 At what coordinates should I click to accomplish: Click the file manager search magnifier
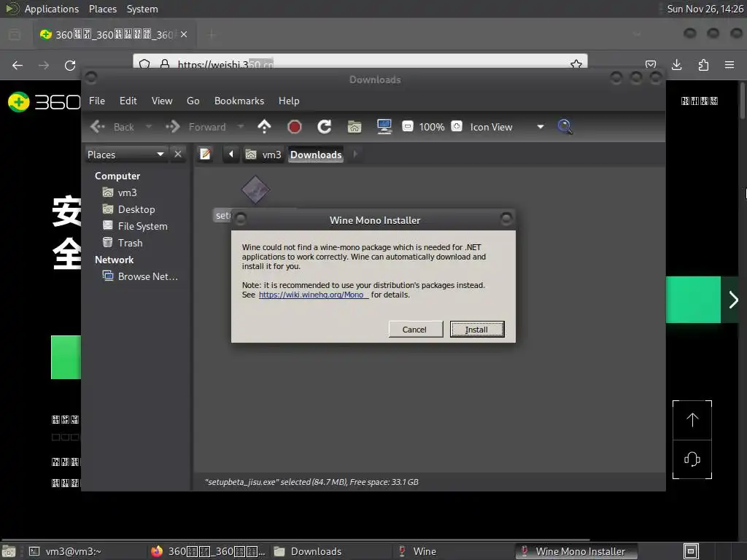(x=565, y=127)
